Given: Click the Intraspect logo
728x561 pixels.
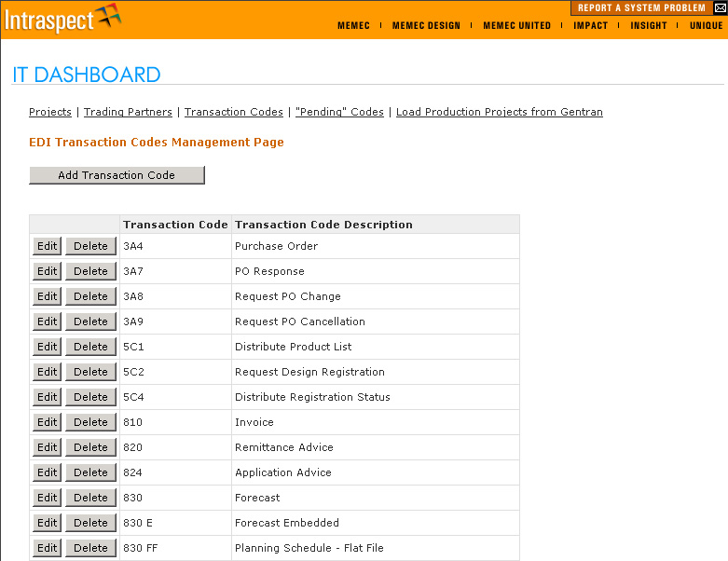Looking at the screenshot, I should (x=62, y=19).
